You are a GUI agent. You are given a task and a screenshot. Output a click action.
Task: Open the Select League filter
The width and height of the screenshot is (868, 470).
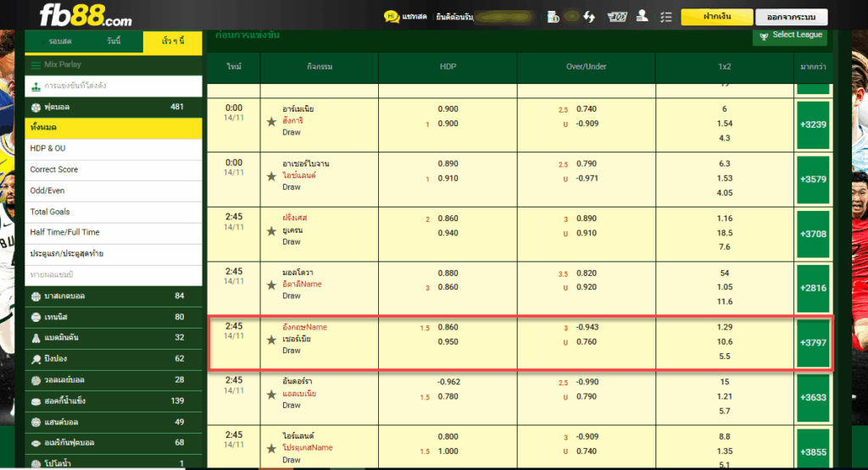(x=790, y=36)
